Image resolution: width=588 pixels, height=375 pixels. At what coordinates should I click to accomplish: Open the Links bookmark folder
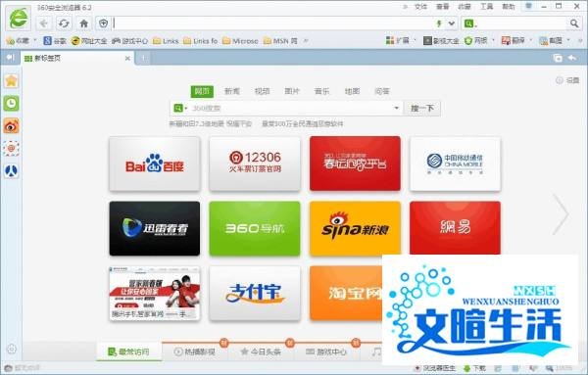coord(166,41)
